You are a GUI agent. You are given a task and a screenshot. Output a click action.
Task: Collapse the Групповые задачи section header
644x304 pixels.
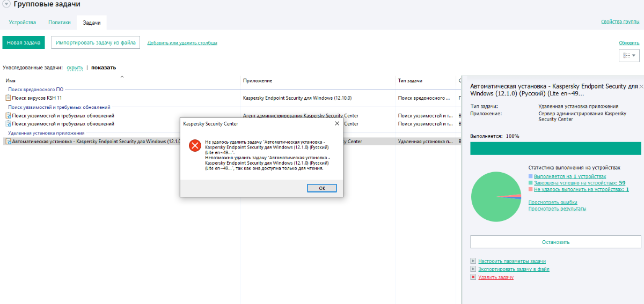(6, 4)
